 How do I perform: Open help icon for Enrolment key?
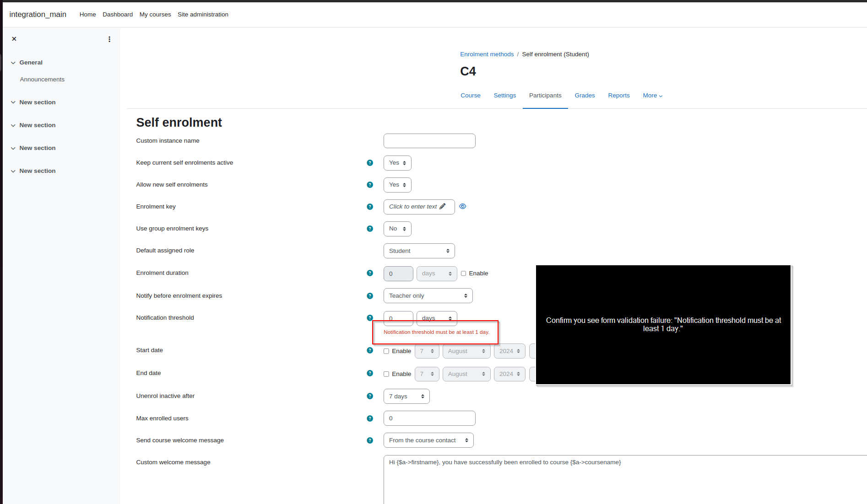(370, 207)
